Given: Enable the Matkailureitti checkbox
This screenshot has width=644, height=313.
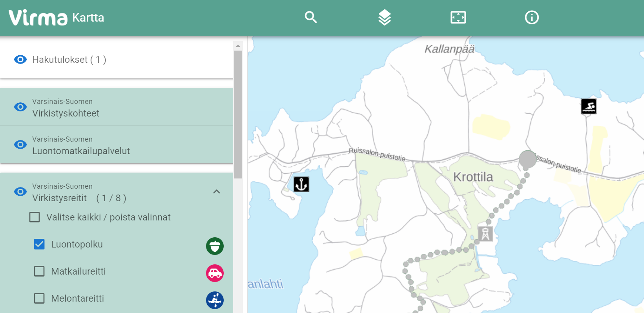Looking at the screenshot, I should 39,271.
